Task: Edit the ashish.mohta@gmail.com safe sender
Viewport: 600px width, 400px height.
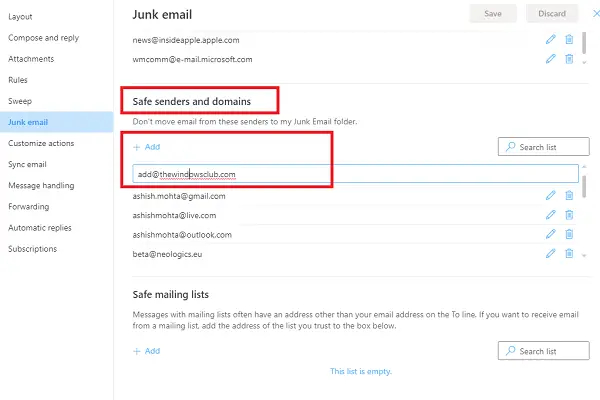Action: 550,195
